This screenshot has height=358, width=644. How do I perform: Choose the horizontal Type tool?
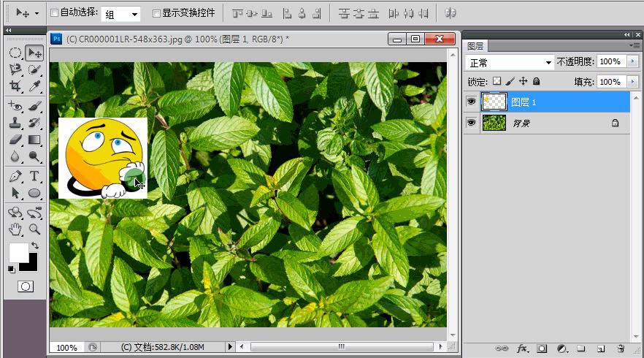(34, 176)
